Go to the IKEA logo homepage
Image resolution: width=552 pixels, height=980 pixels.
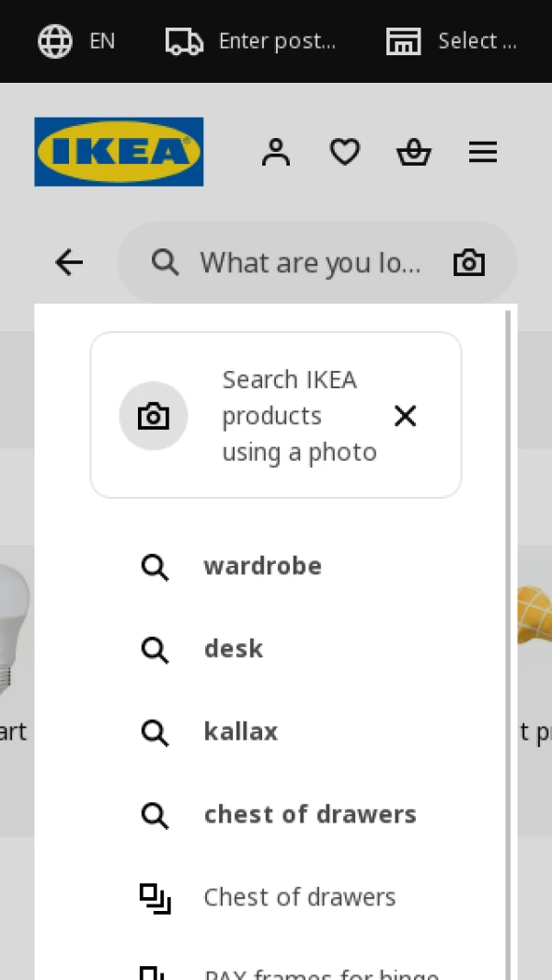pyautogui.click(x=119, y=152)
